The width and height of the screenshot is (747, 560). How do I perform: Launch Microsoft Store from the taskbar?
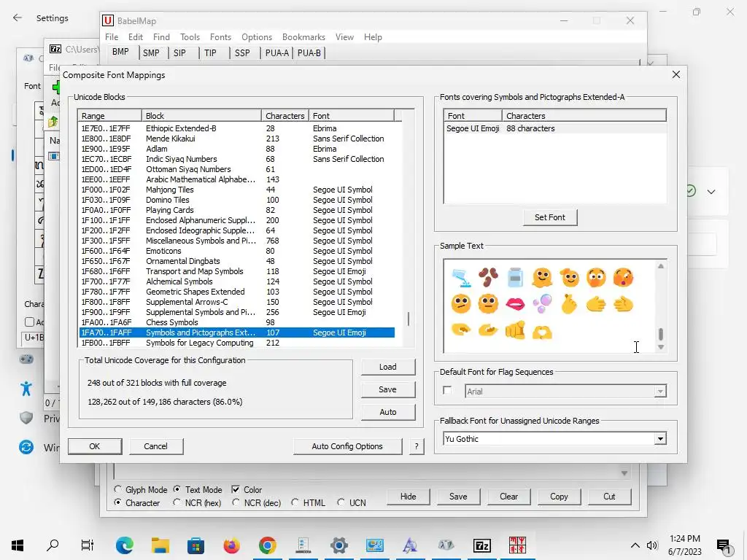196,545
